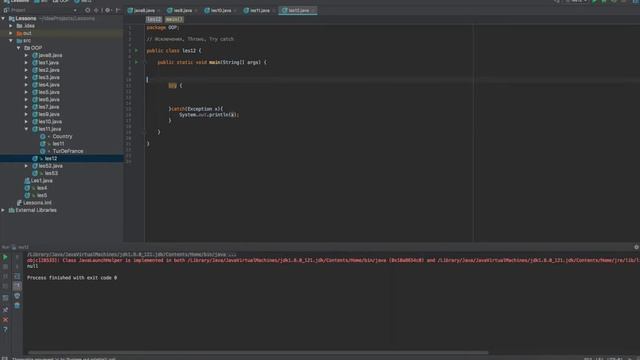Image resolution: width=640 pixels, height=360 pixels.
Task: Switch to les10.java editor tab
Action: click(220, 11)
